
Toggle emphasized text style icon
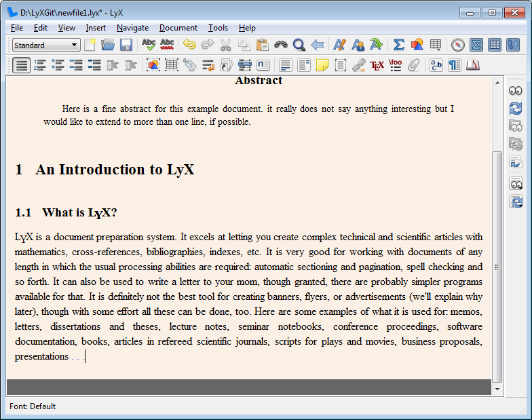point(339,45)
